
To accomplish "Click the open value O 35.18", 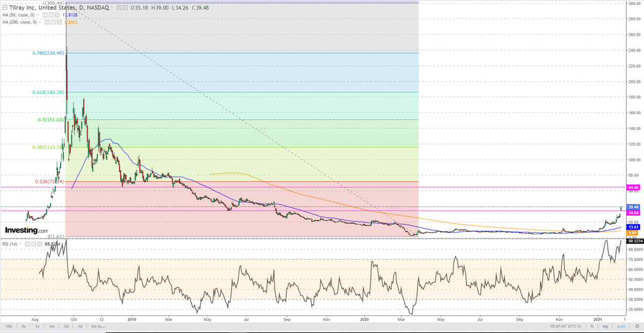I will 140,8.
